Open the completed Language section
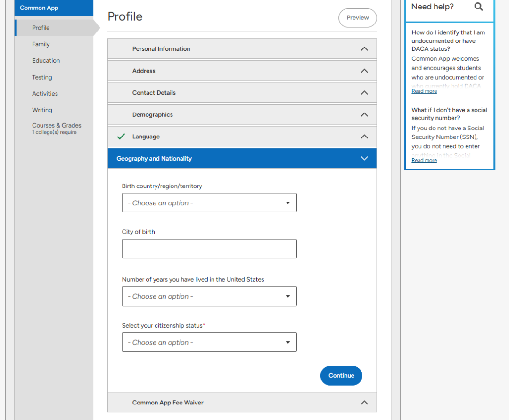 pyautogui.click(x=242, y=137)
